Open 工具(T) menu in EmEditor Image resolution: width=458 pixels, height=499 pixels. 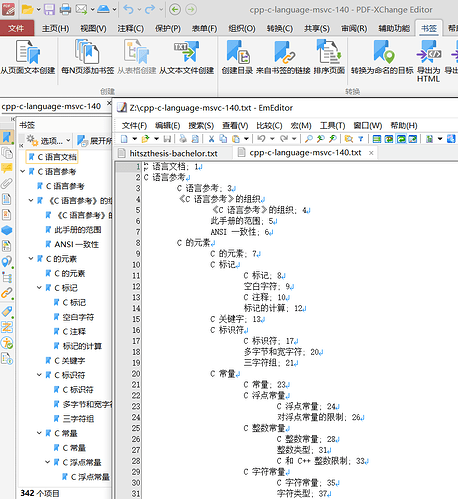coord(332,126)
